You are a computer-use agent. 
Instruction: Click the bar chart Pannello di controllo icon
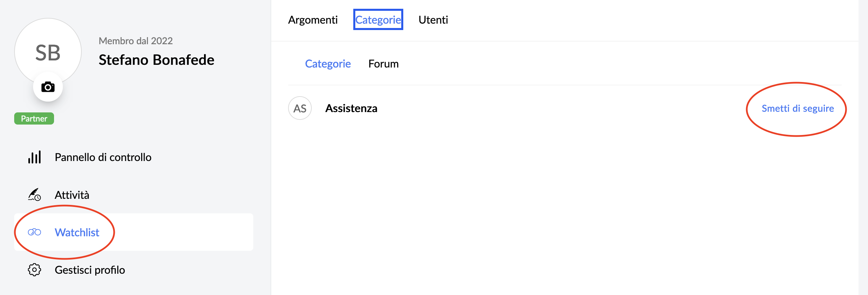pos(34,157)
